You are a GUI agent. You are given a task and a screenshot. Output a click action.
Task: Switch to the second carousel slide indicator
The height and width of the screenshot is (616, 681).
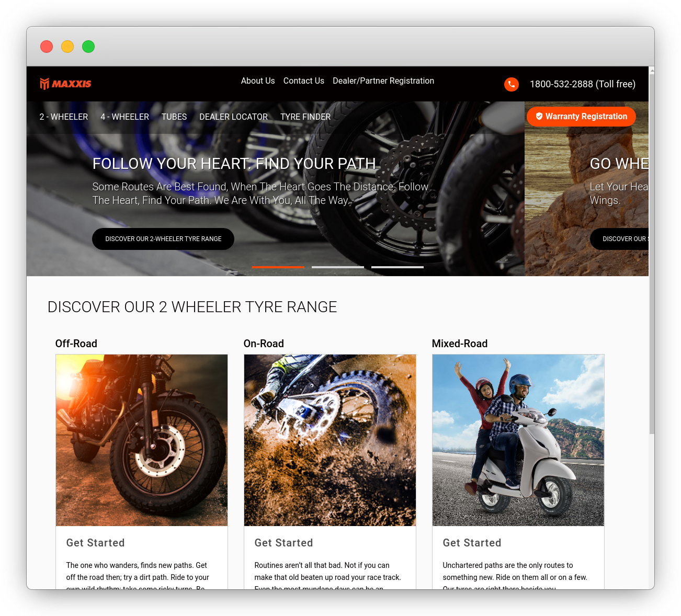click(x=337, y=267)
